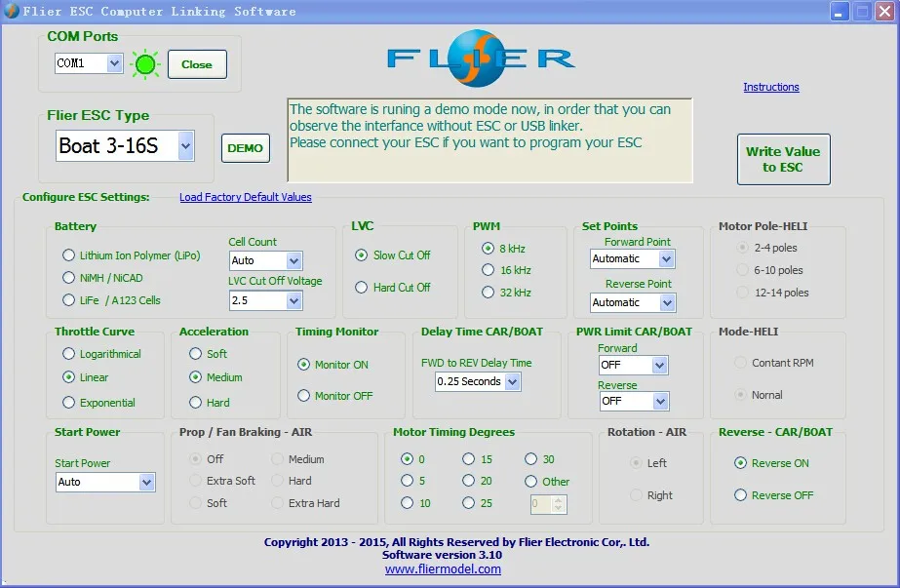Choose Hard Cut Off for LVC
This screenshot has height=588, width=900.
pos(362,288)
